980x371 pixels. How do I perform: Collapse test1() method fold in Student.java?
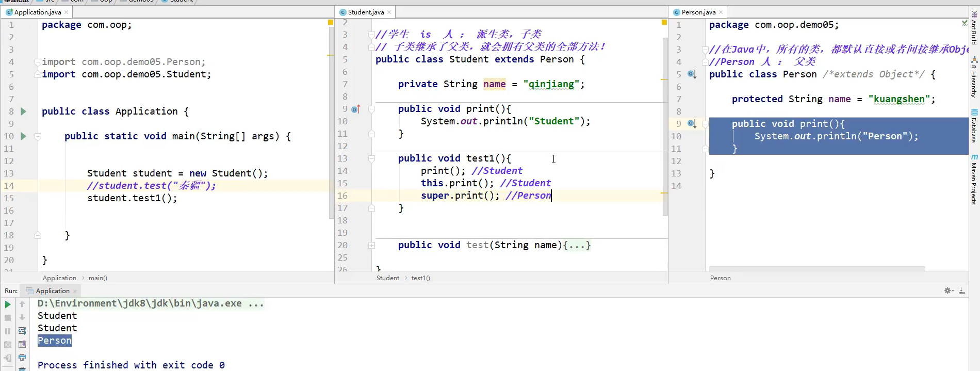tap(371, 158)
